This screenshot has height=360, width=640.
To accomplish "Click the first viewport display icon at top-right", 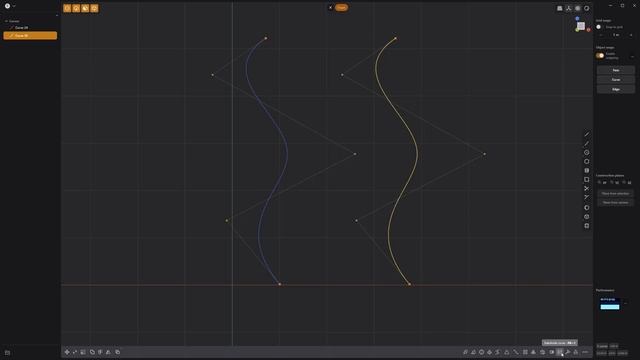I will click(560, 8).
